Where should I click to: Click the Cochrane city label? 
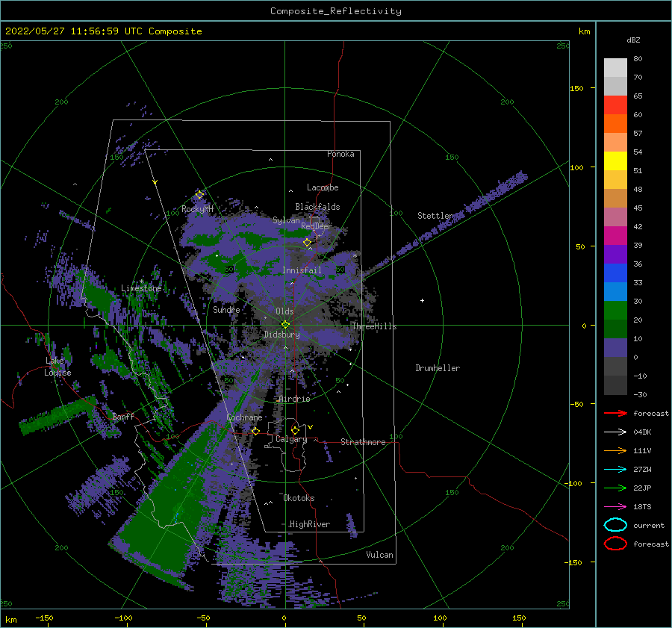(244, 417)
